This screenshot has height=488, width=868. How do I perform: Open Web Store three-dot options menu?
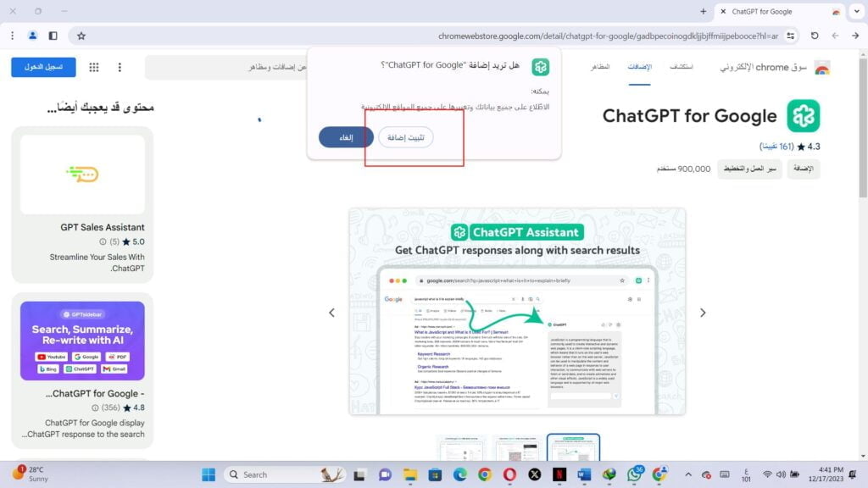[120, 67]
